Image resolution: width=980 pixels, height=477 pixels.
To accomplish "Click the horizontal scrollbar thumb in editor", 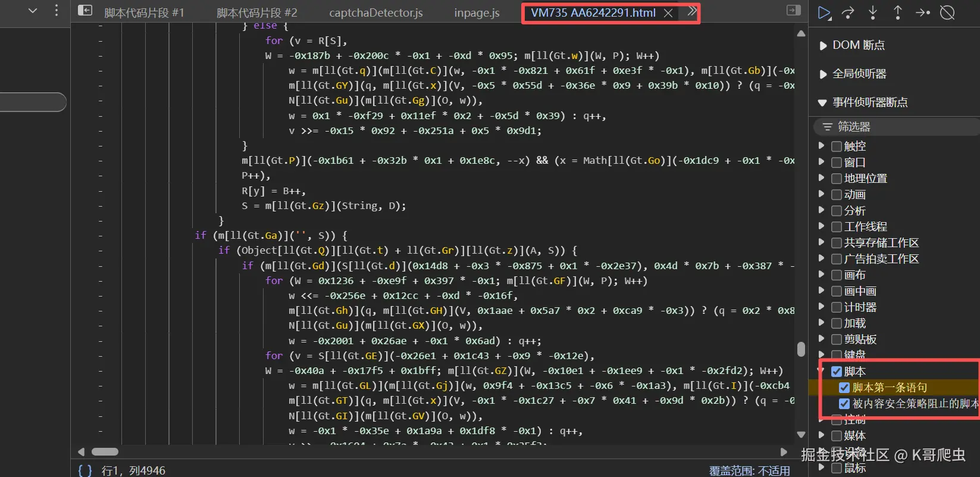I will pos(105,452).
